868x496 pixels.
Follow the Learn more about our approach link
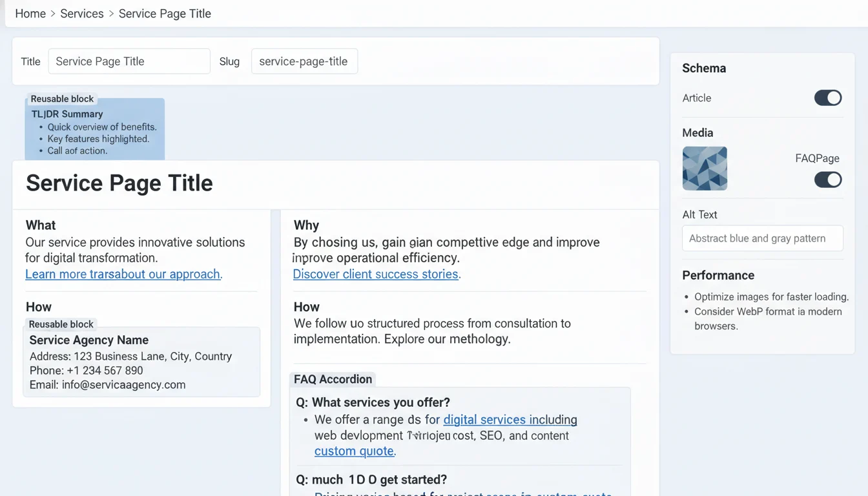123,274
